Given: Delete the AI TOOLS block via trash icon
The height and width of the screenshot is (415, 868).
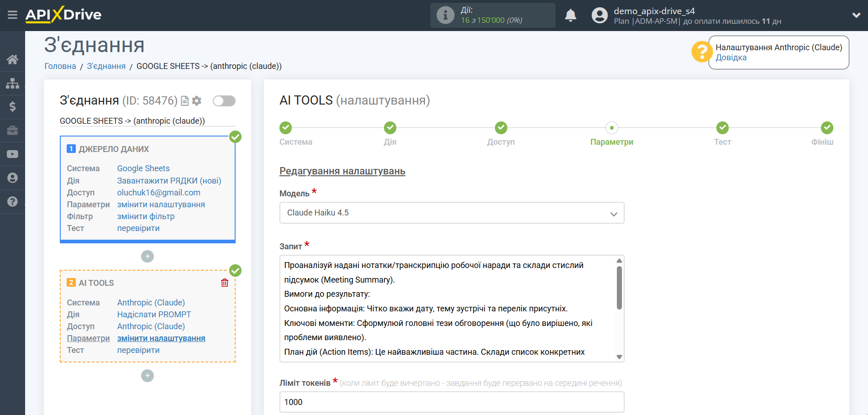Looking at the screenshot, I should coord(224,283).
